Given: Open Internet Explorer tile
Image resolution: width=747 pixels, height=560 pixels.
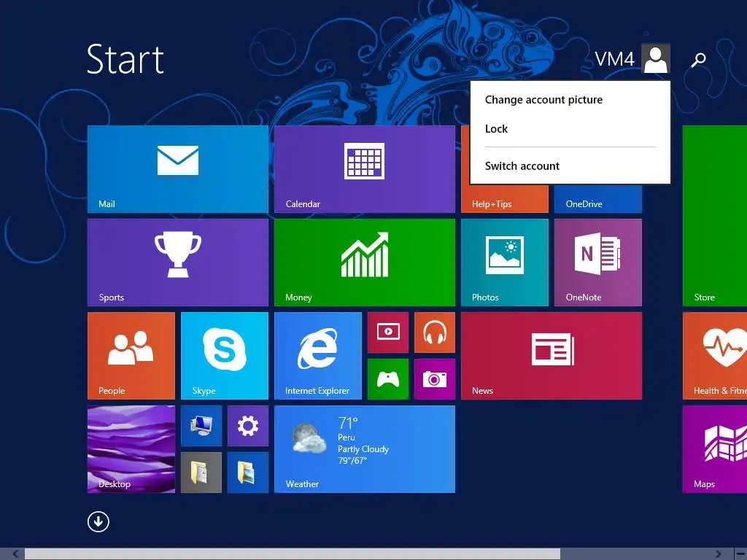Looking at the screenshot, I should 318,355.
